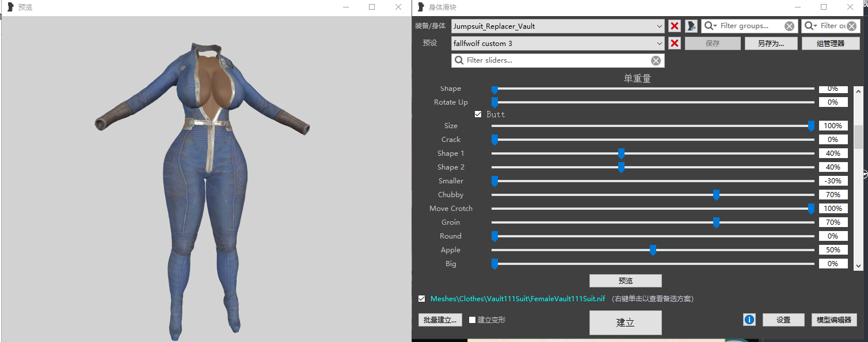Maximize the 预览 preview window
The height and width of the screenshot is (342, 868).
click(372, 7)
